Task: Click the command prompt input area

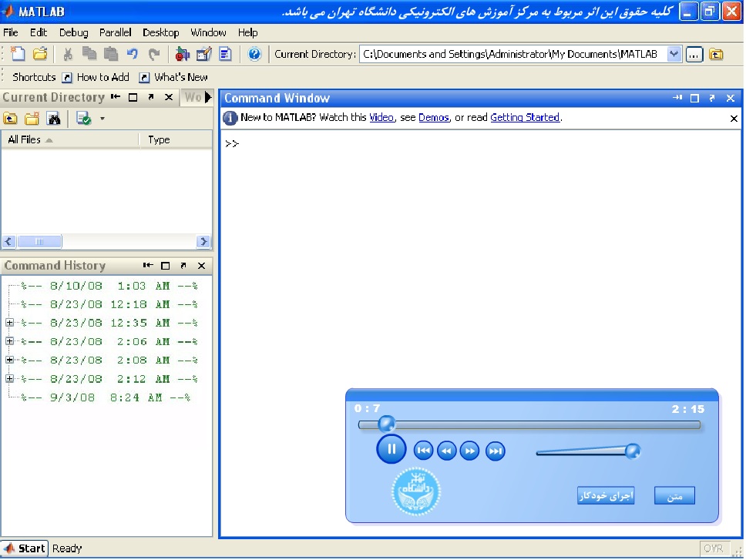Action: pos(481,143)
